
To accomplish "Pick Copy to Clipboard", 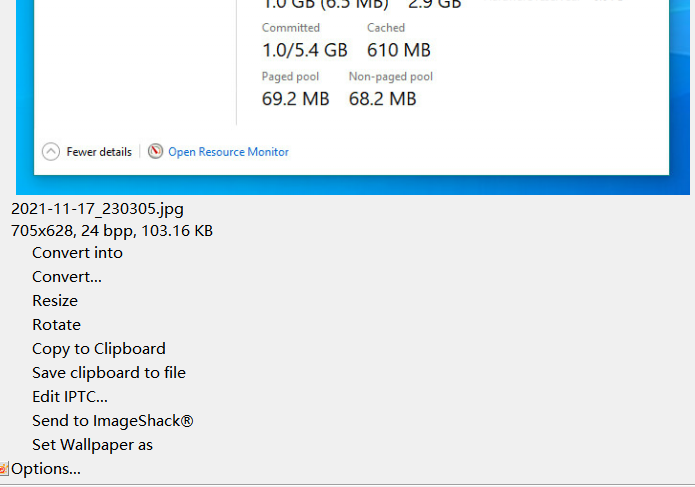I will pyautogui.click(x=98, y=349).
